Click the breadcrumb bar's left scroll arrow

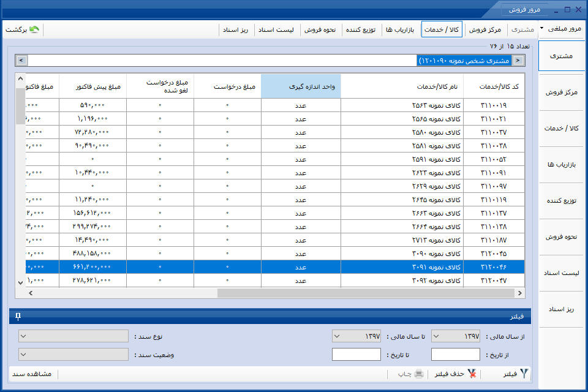tap(21, 60)
